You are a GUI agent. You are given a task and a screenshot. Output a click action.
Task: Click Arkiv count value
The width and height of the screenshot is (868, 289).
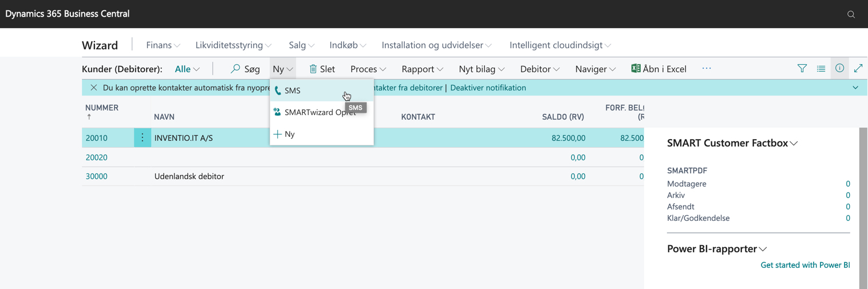tap(848, 195)
